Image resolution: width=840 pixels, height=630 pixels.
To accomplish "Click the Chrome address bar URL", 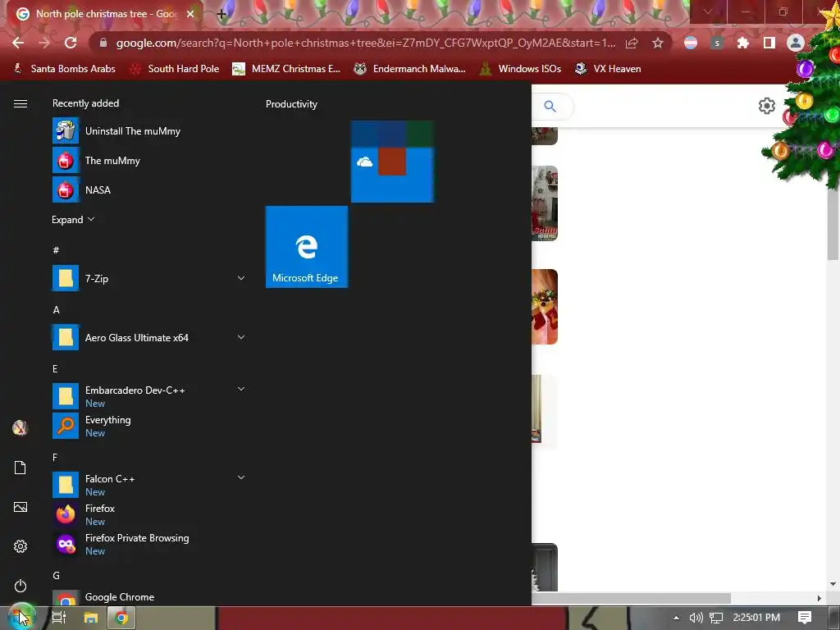I will [x=365, y=43].
